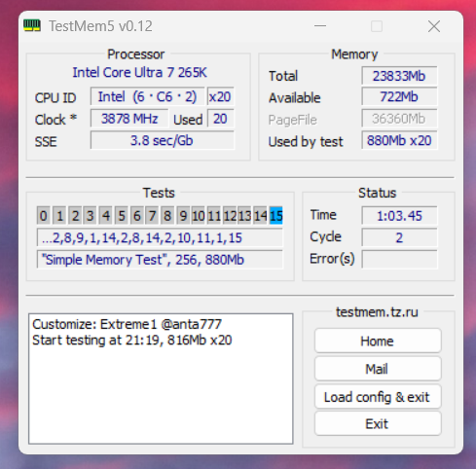Click the Start testing at 21:19 log line
Viewport: 476px width, 469px height.
(x=132, y=340)
